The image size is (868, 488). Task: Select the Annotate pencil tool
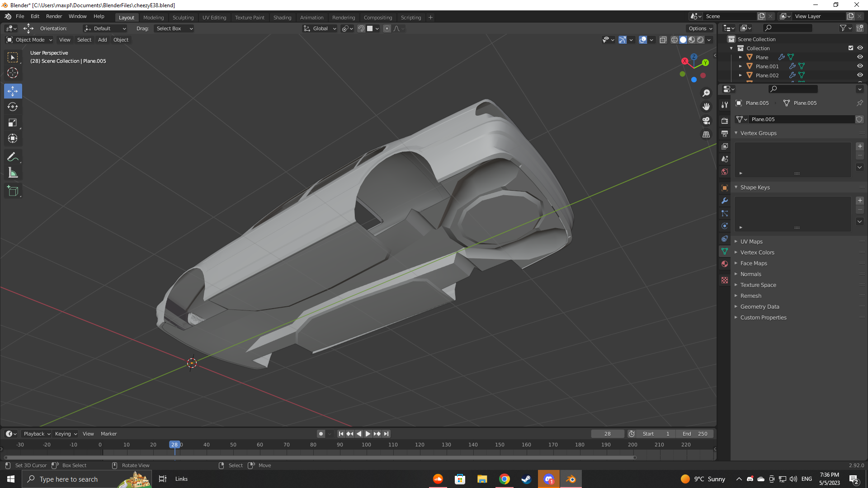13,157
